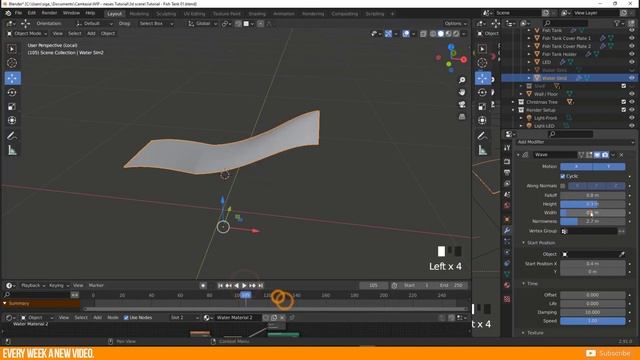Select the Scale tool in left viewport toolbar
Viewport: 640px width, 360px height.
12,107
